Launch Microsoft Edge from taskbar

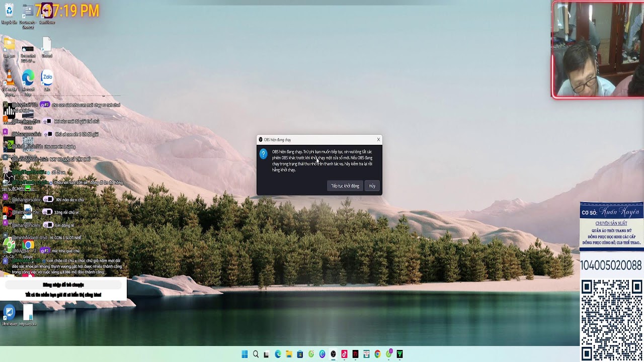[278, 354]
